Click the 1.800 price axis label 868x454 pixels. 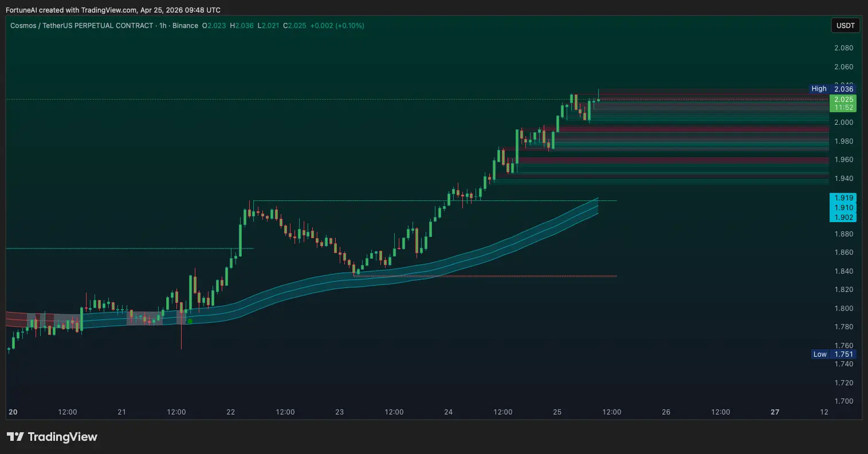[844, 308]
